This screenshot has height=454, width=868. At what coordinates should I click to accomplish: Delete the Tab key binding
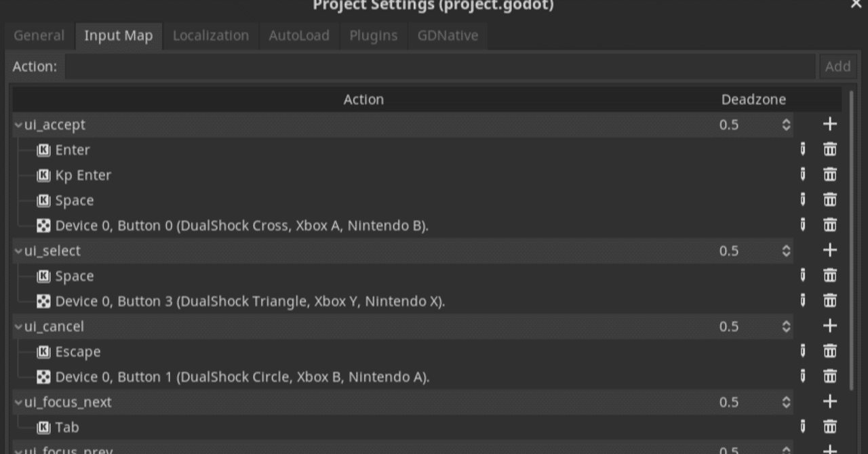click(x=829, y=427)
